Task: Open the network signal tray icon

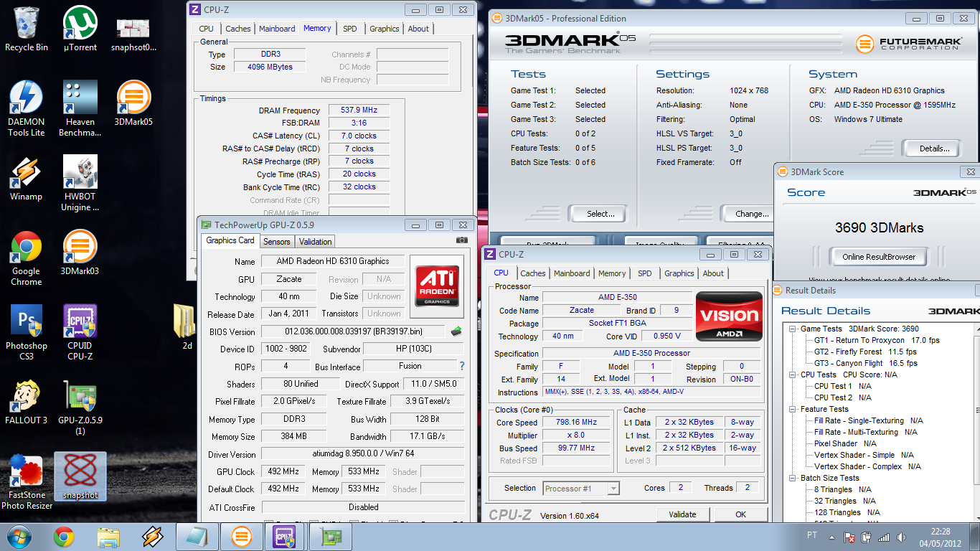Action: click(x=884, y=537)
